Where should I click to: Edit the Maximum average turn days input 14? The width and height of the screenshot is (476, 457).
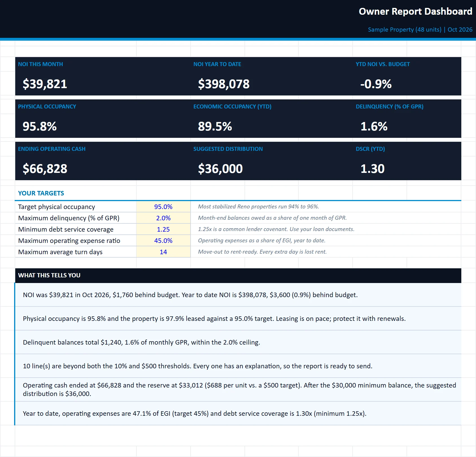point(163,252)
